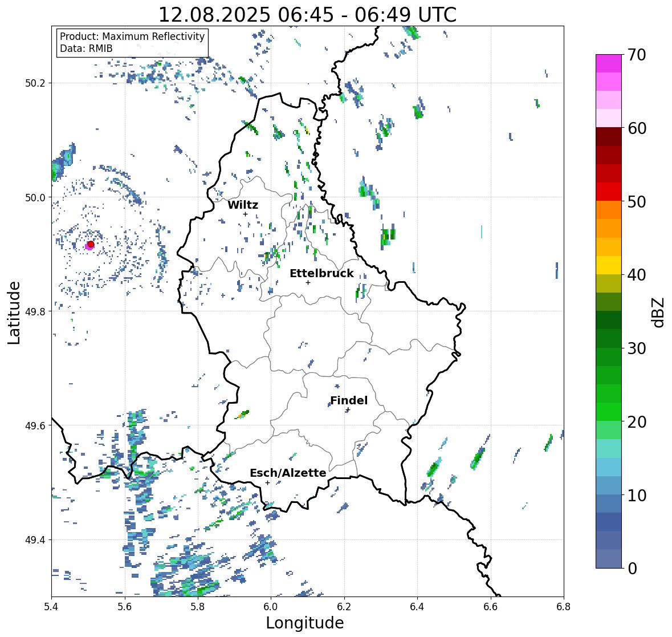Click the Findel station cross marker

pyautogui.click(x=348, y=410)
